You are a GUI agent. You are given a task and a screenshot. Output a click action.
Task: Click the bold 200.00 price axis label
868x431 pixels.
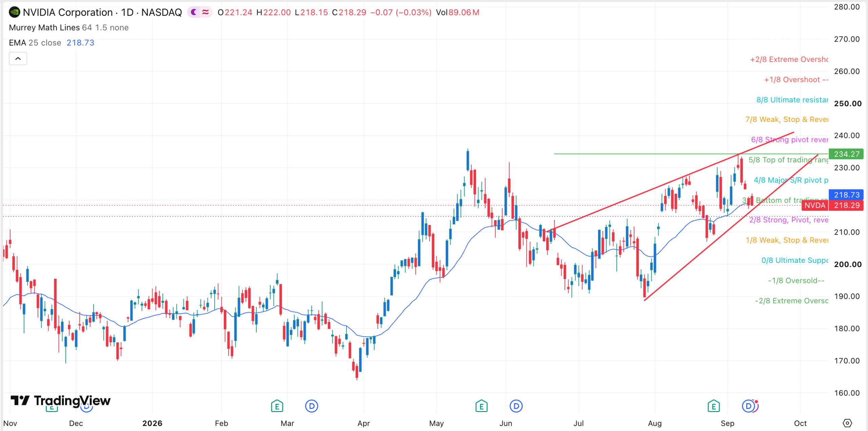848,264
